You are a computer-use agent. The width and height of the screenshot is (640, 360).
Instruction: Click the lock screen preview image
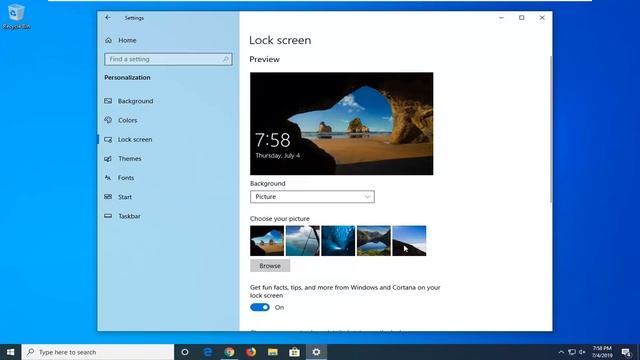coord(342,124)
